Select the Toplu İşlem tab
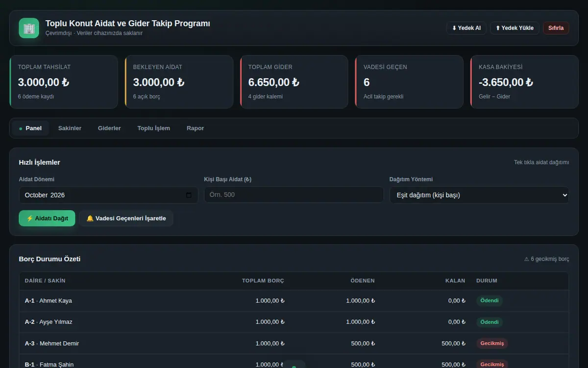 click(x=153, y=128)
